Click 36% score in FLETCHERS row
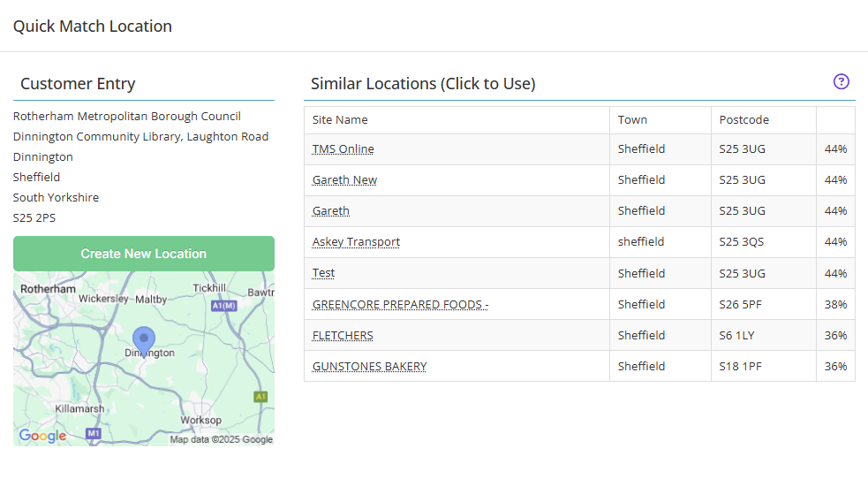This screenshot has width=868, height=479. click(835, 336)
